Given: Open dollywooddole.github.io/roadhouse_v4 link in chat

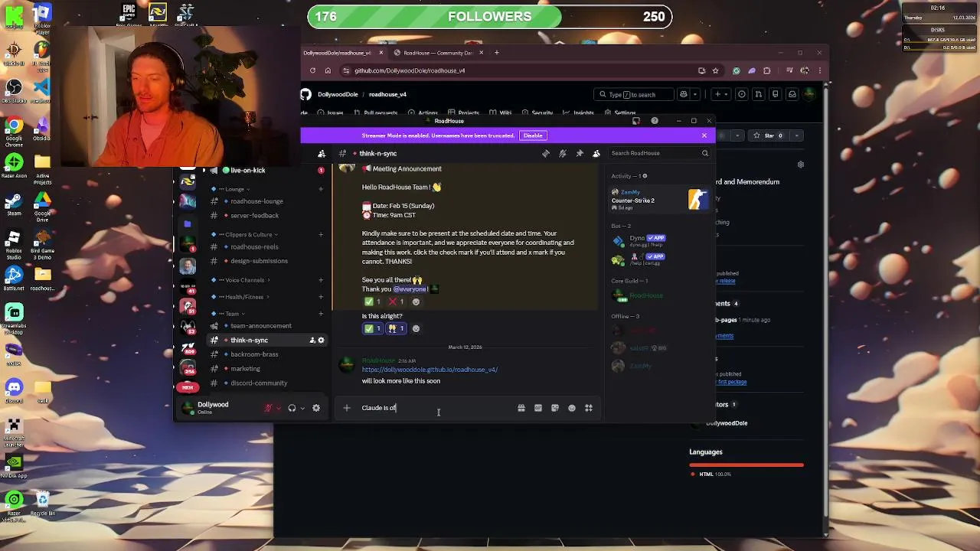Looking at the screenshot, I should point(430,370).
